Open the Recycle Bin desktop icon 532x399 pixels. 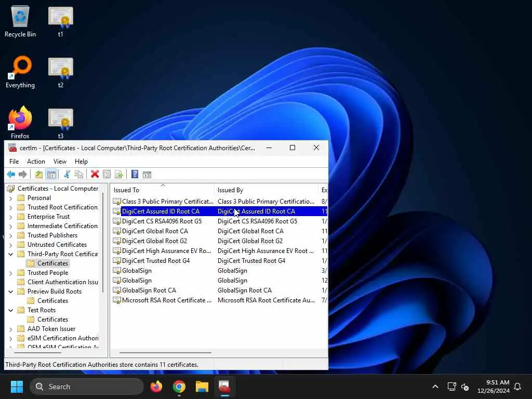coord(20,21)
